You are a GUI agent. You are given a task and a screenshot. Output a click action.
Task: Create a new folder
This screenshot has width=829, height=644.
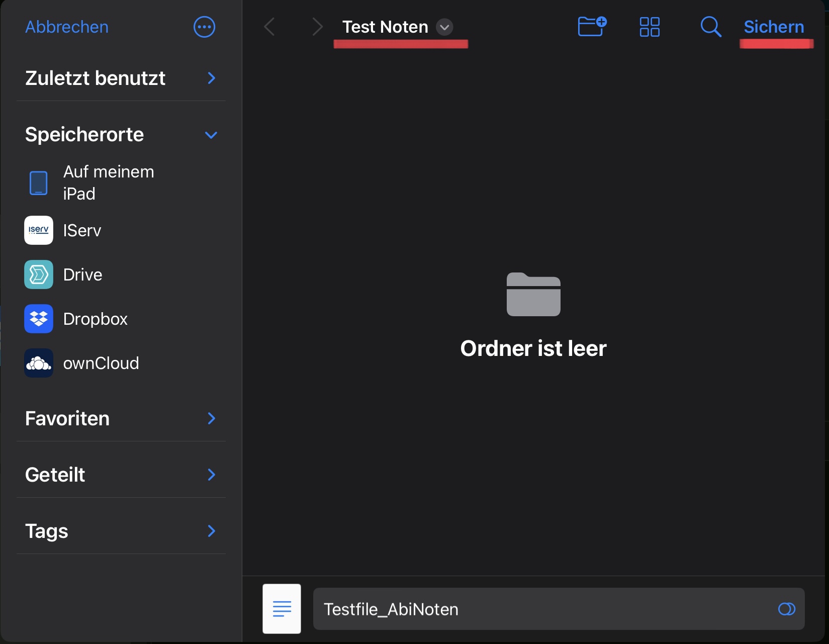[592, 27]
